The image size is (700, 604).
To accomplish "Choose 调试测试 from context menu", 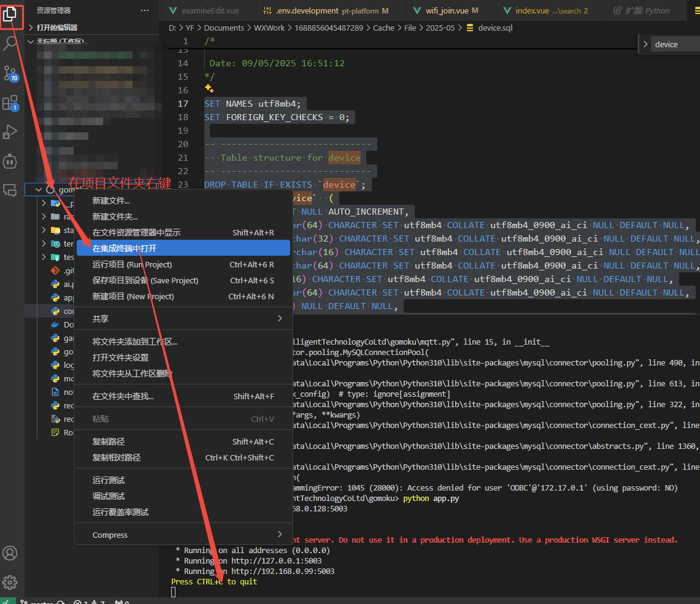I will pyautogui.click(x=183, y=496).
